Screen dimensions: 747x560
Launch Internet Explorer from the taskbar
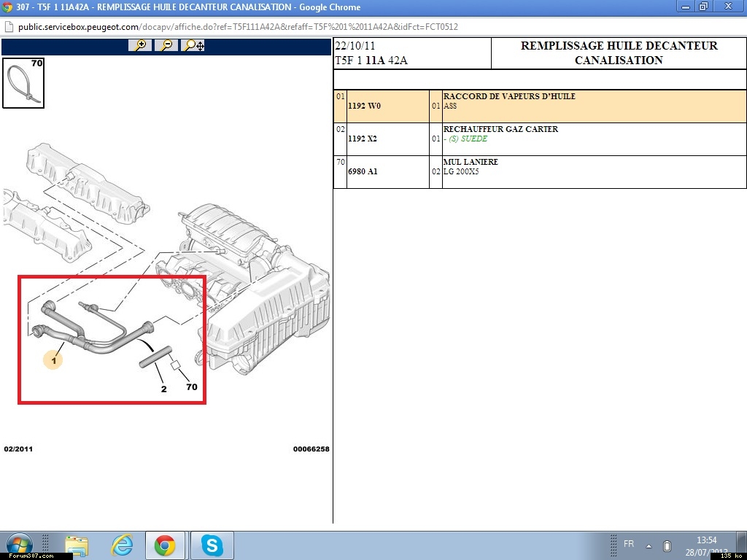(x=121, y=545)
